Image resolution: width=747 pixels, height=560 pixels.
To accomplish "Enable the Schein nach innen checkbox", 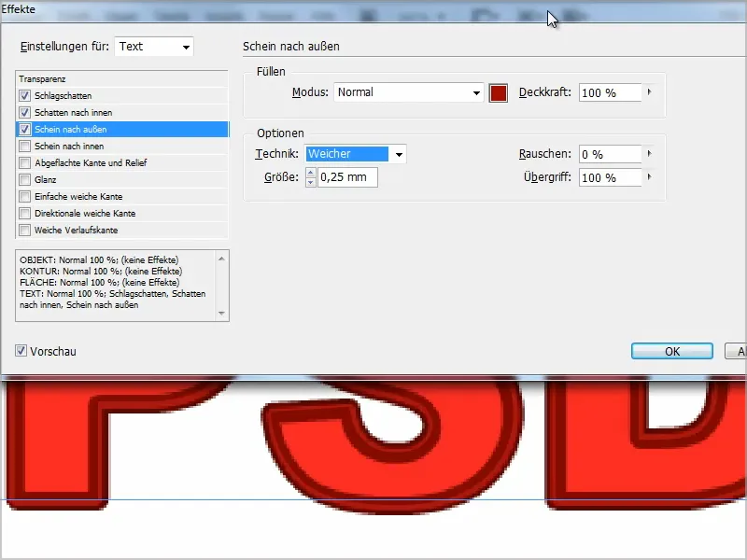I will point(25,147).
